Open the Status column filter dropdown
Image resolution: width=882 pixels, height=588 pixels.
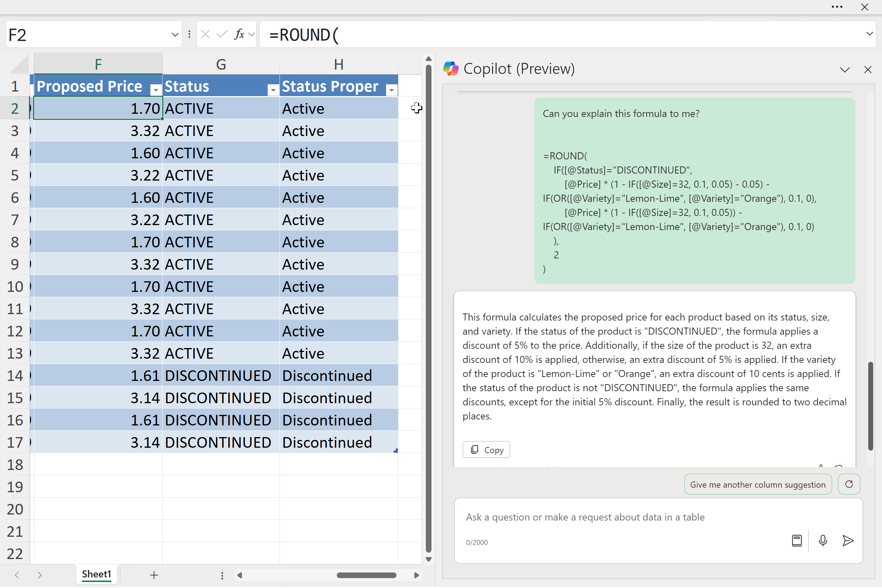point(273,89)
